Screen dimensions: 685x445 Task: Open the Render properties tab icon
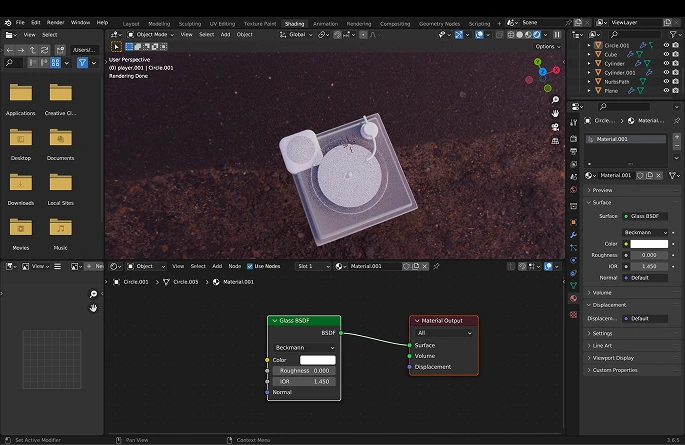tap(574, 139)
